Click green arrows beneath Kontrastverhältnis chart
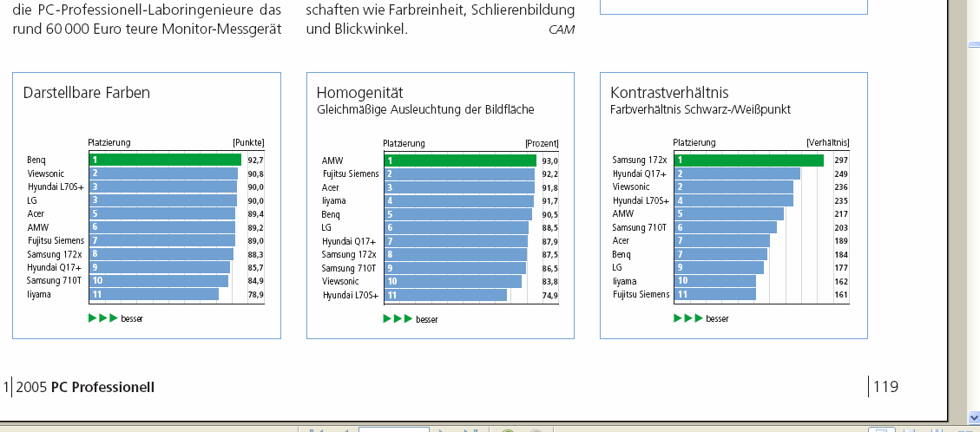The height and width of the screenshot is (432, 980). [x=687, y=318]
